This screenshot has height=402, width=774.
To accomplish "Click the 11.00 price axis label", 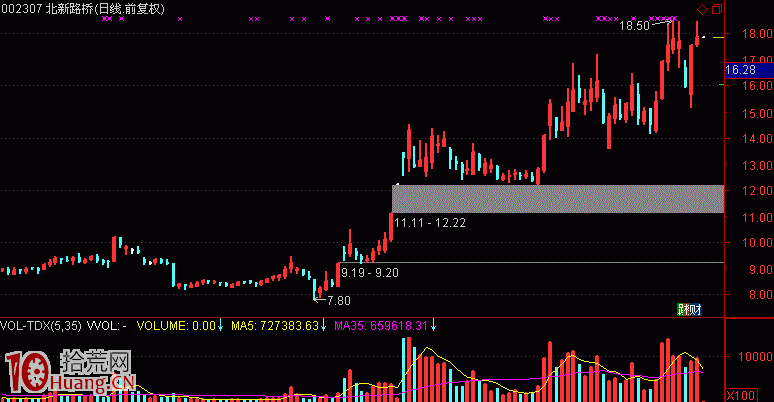I will 757,217.
